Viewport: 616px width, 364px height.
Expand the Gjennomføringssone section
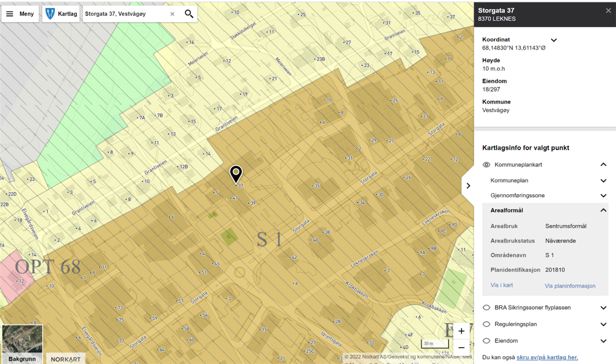(603, 195)
